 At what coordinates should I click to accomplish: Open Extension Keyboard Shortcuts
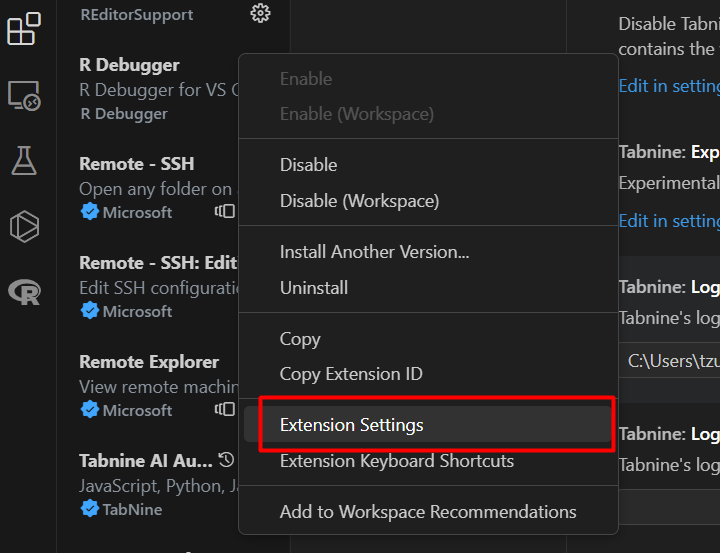click(x=428, y=461)
